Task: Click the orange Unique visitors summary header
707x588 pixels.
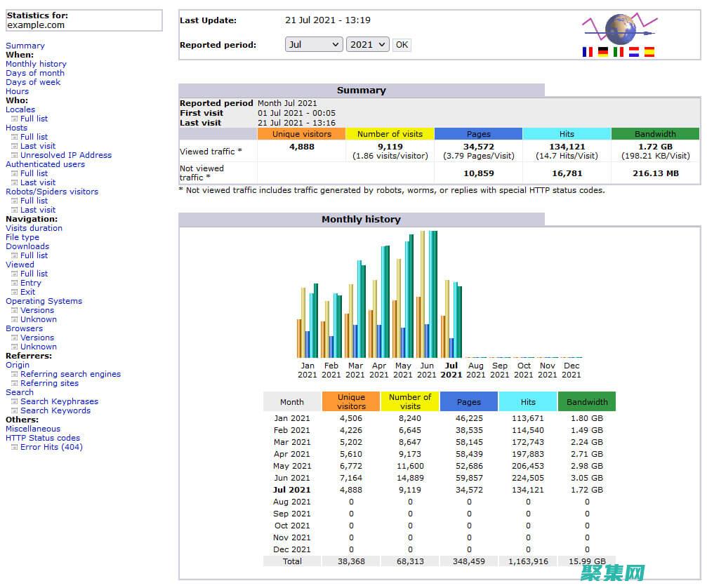Action: point(301,134)
